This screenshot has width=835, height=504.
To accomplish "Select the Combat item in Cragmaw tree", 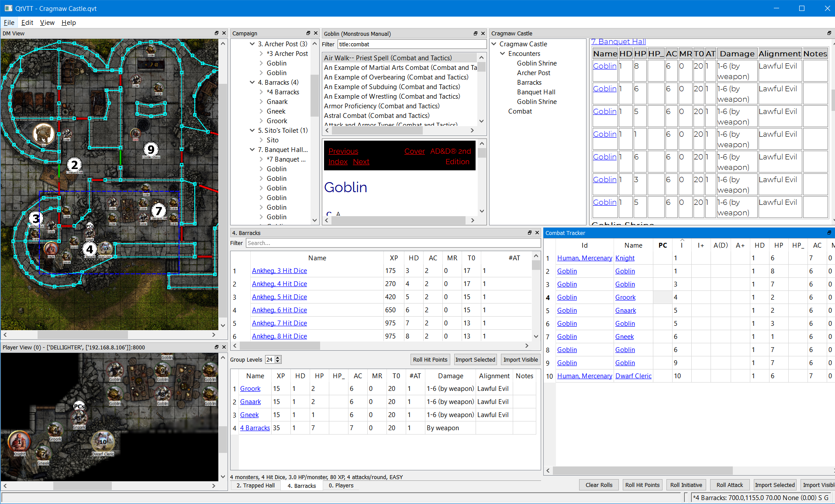I will click(x=520, y=111).
